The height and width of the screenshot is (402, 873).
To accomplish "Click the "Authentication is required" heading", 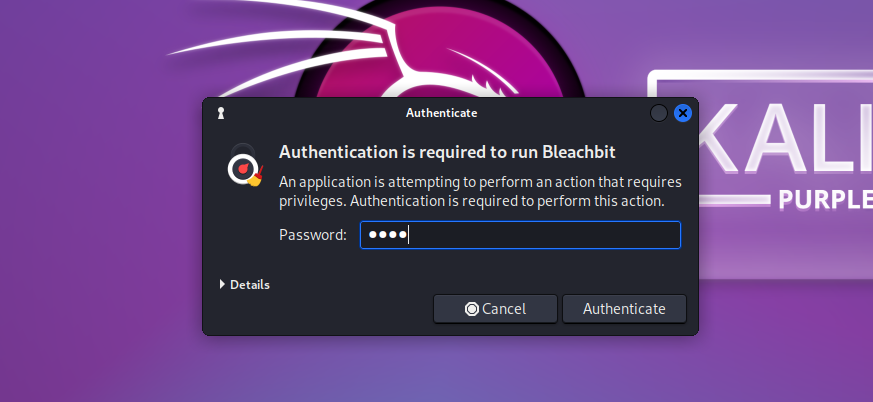I will [x=446, y=152].
